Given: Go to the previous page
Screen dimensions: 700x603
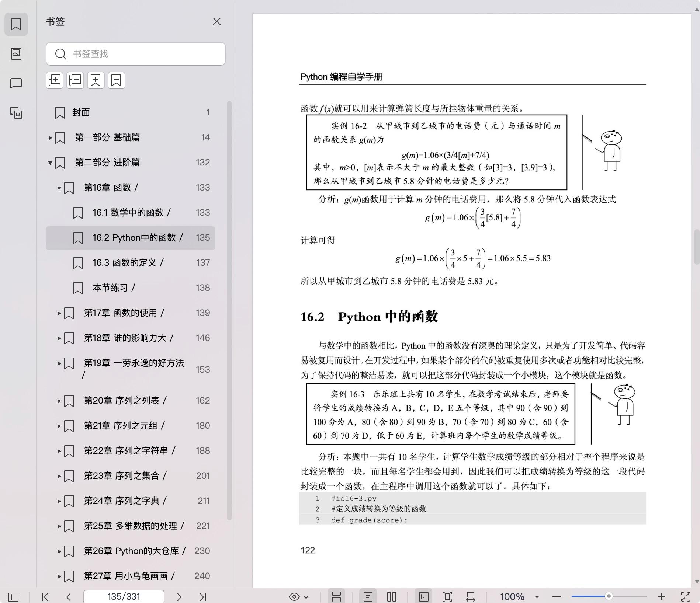Looking at the screenshot, I should 69,597.
